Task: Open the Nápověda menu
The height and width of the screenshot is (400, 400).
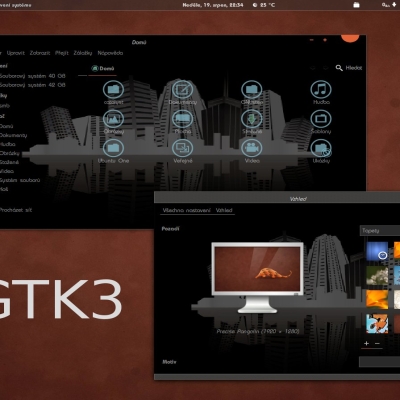Action: (x=110, y=53)
